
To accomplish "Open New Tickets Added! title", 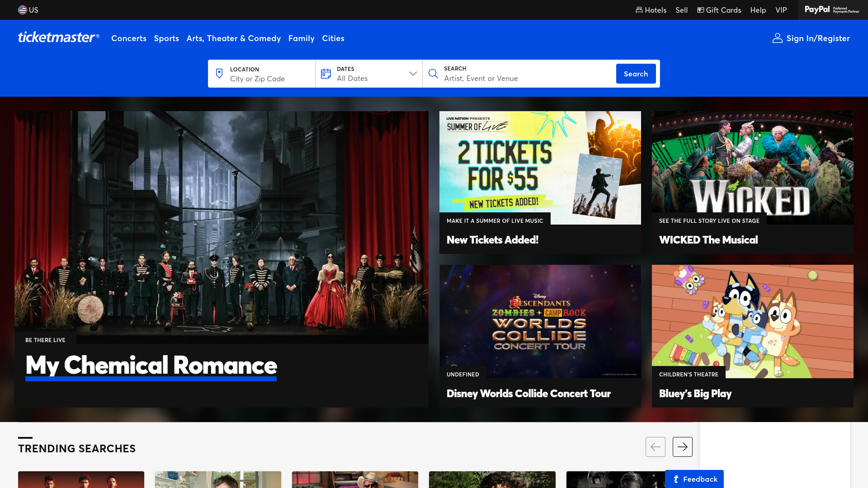I will click(492, 240).
